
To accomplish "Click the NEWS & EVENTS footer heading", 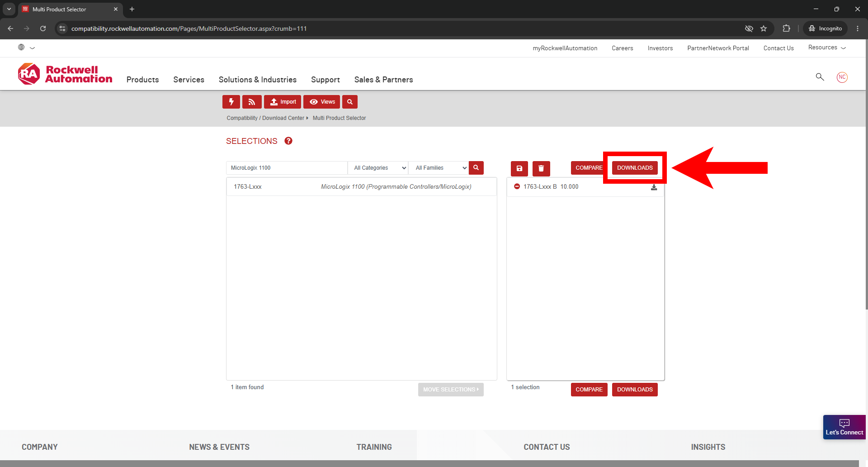I will tap(219, 447).
